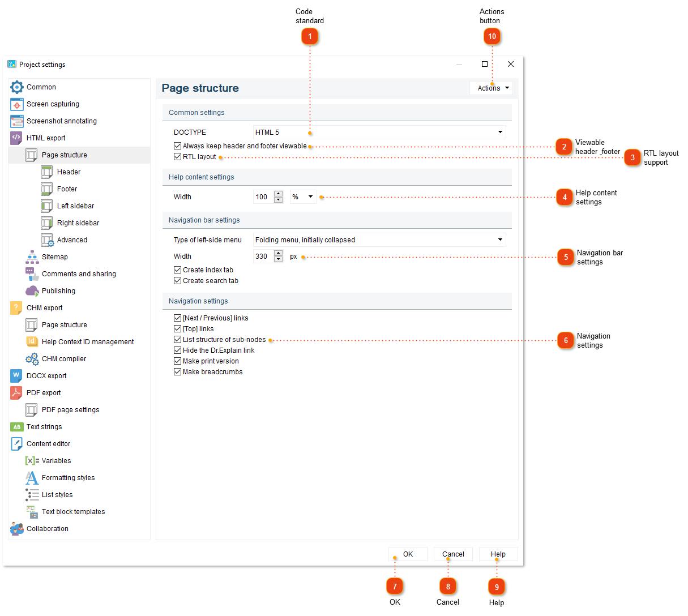Disable Make print version option
This screenshot has height=616, width=688.
pyautogui.click(x=178, y=361)
